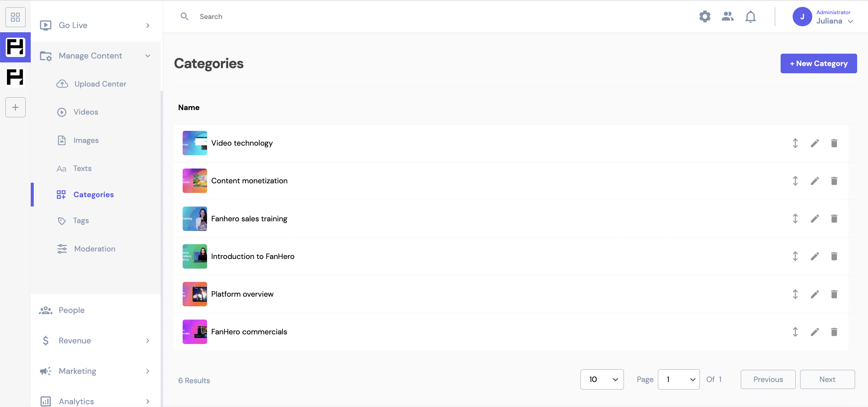Click trash icon for FanHero commercials
Viewport: 868px width, 407px height.
pyautogui.click(x=834, y=332)
